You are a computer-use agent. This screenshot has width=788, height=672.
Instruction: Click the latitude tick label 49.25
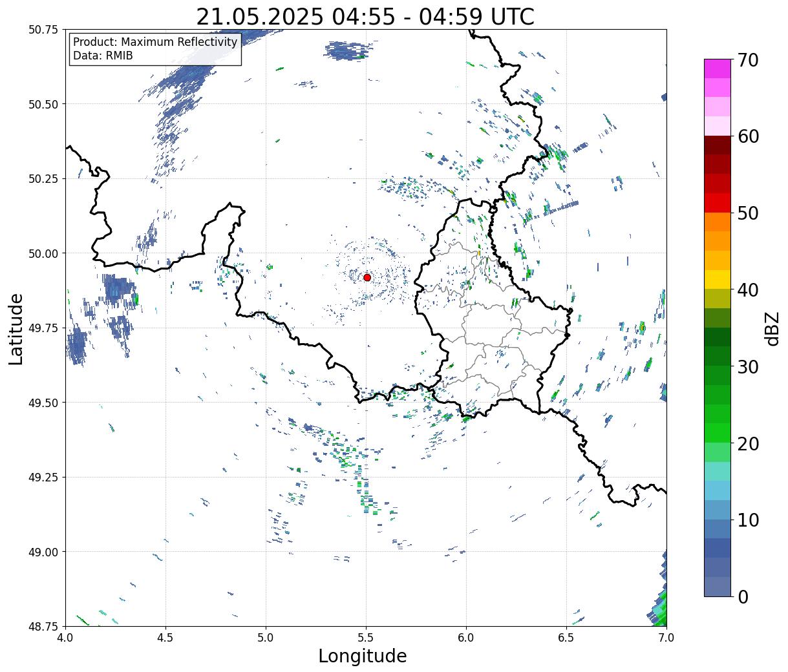pos(43,478)
